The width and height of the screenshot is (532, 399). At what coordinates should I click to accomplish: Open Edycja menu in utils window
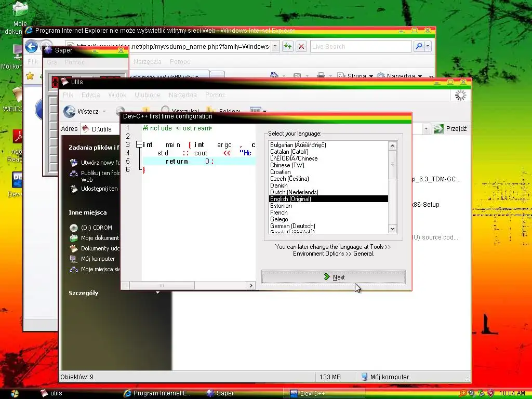tap(90, 95)
